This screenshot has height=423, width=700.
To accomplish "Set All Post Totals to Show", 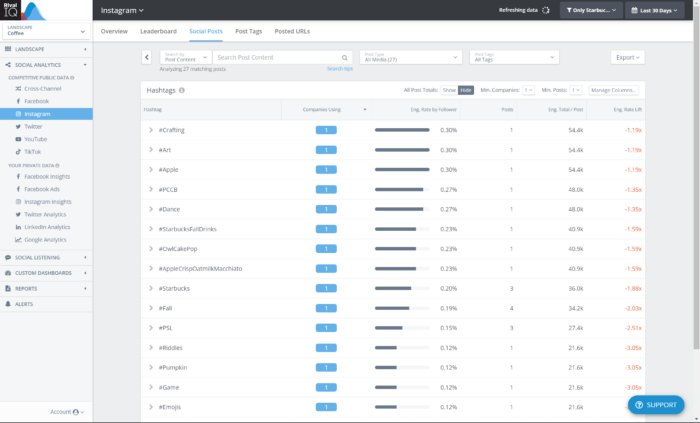I will [x=449, y=90].
